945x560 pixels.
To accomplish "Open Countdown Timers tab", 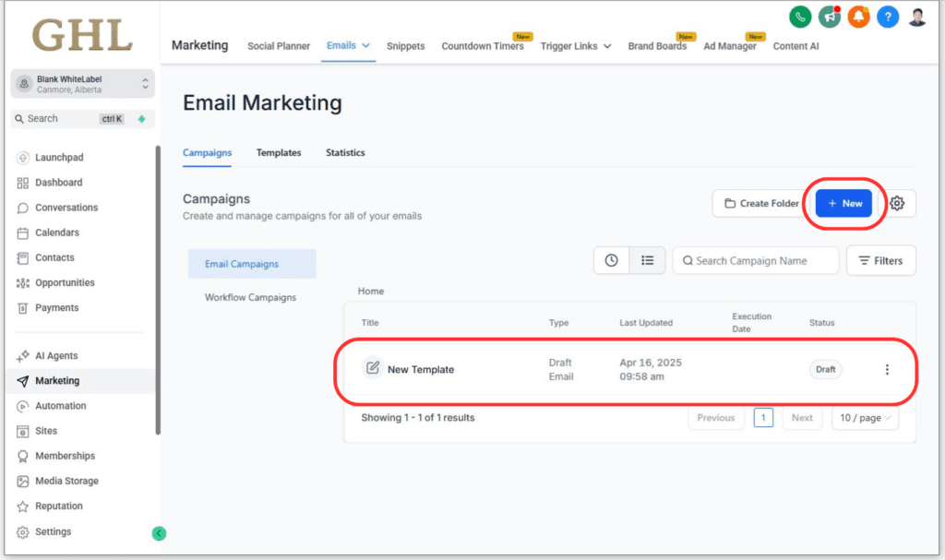I will (483, 46).
